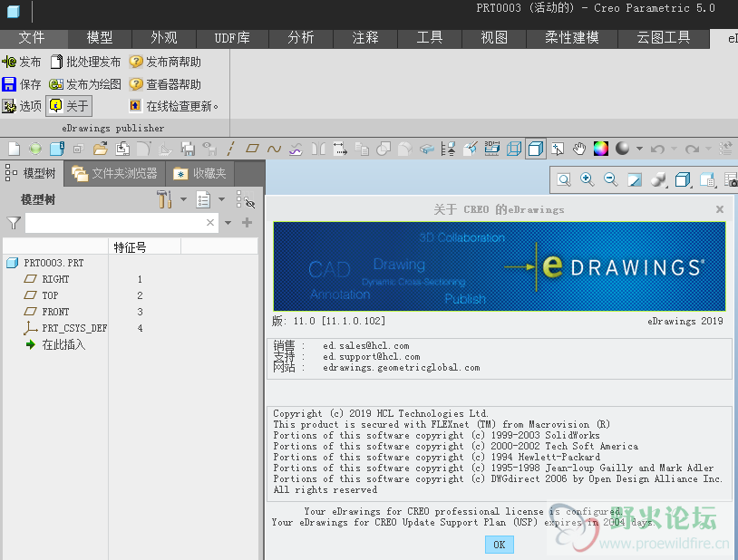Click the hammer settings icon in model tree
Image resolution: width=738 pixels, height=560 pixels.
pos(164,199)
